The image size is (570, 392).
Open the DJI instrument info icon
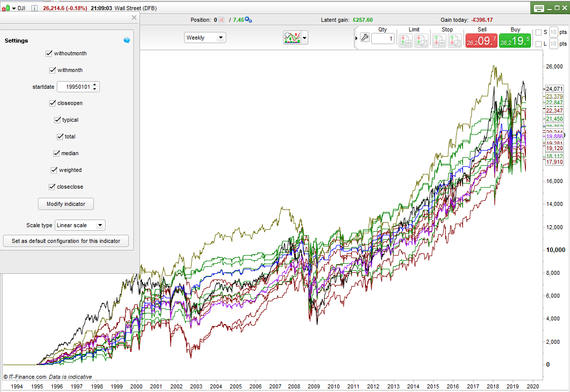(x=34, y=8)
